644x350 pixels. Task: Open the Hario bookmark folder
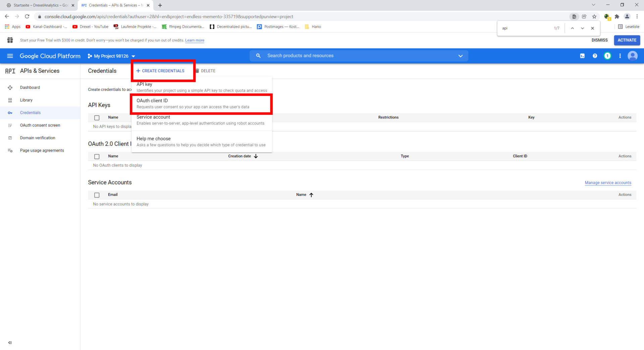pyautogui.click(x=313, y=27)
